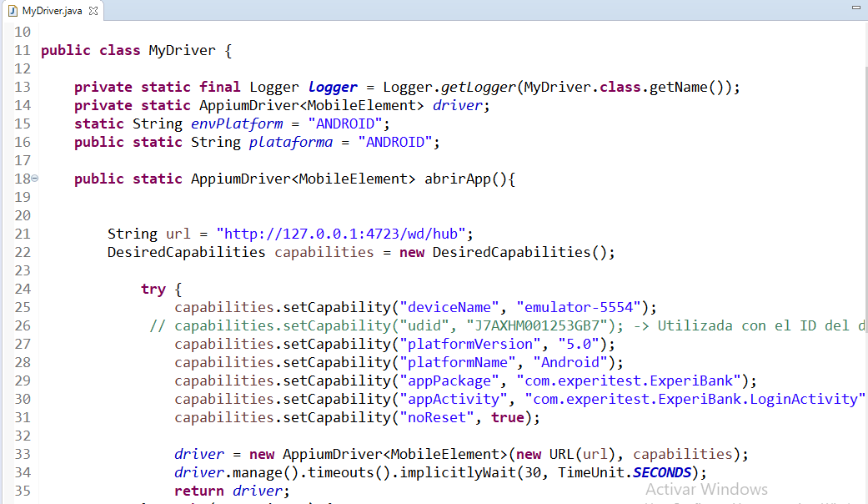Screen dimensions: 868x504
Task: Click the commented-out udid capability line
Action: pyautogui.click(x=500, y=325)
